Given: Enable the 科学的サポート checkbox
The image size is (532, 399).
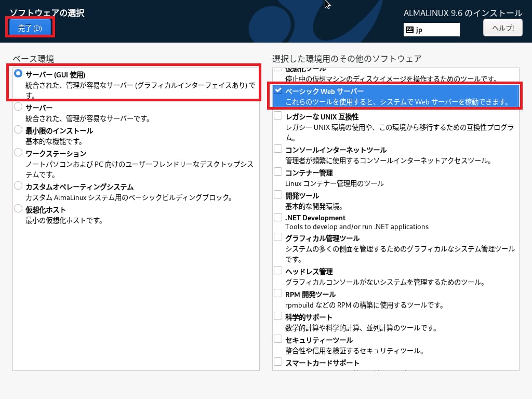Looking at the screenshot, I should pyautogui.click(x=278, y=316).
